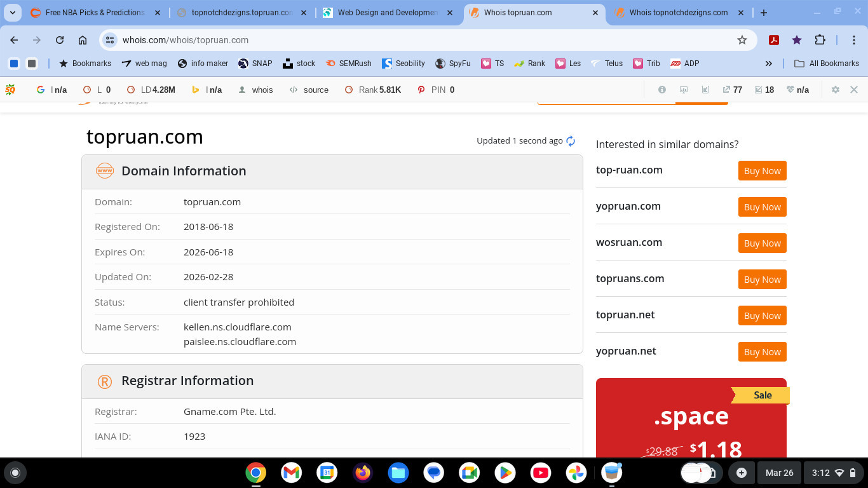Go to the browser home page icon

(x=83, y=40)
